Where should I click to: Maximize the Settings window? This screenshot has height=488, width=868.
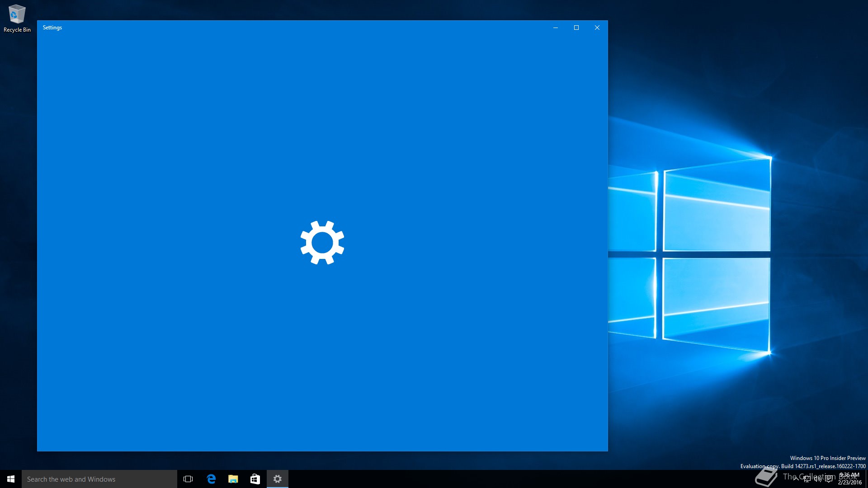(576, 28)
